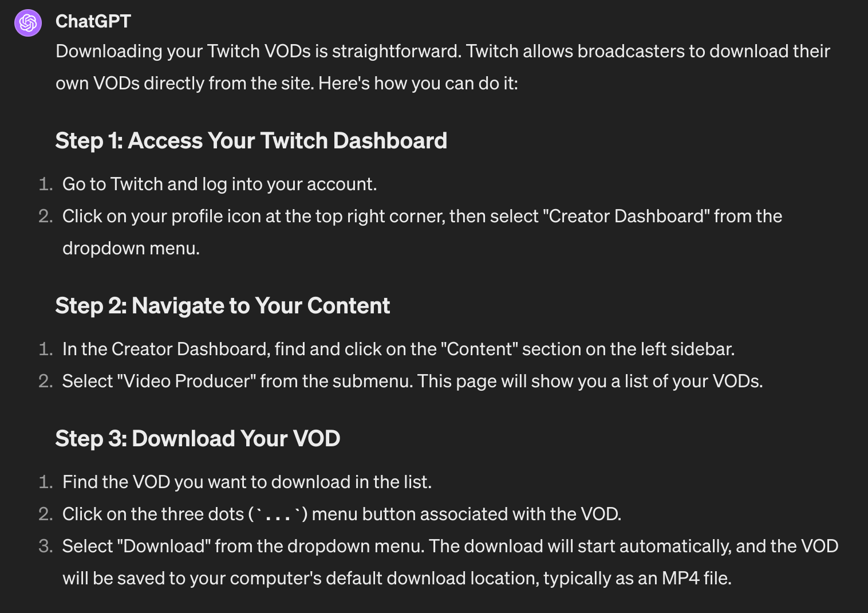The width and height of the screenshot is (868, 613).
Task: Click the "dropdown menu." text under Step 1
Action: pyautogui.click(x=131, y=248)
